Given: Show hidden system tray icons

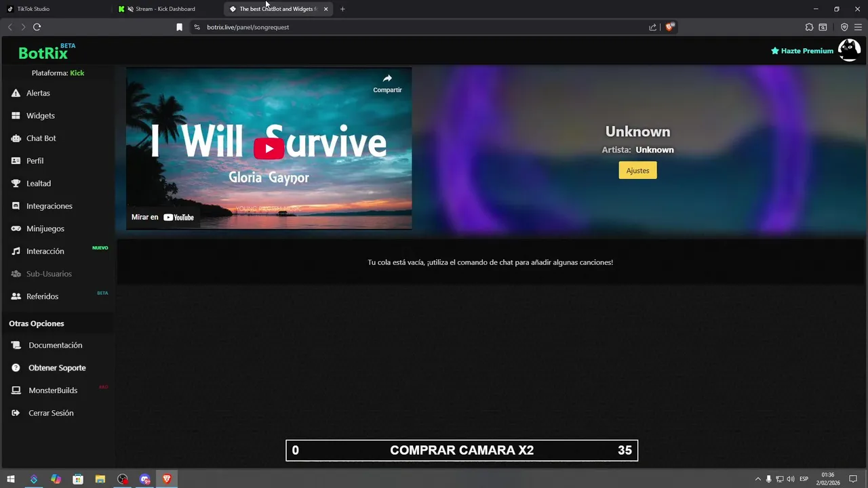Looking at the screenshot, I should click(x=758, y=479).
